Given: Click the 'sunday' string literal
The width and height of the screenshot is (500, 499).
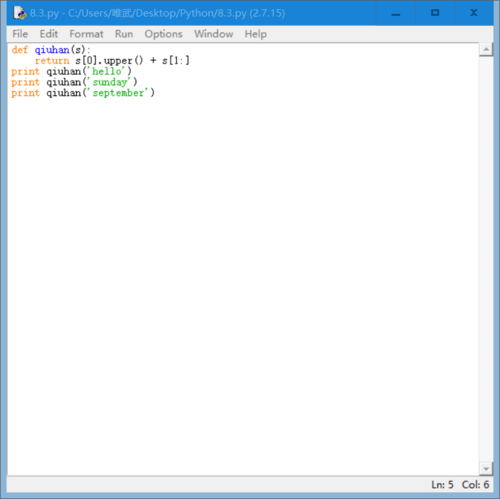Looking at the screenshot, I should (x=110, y=82).
